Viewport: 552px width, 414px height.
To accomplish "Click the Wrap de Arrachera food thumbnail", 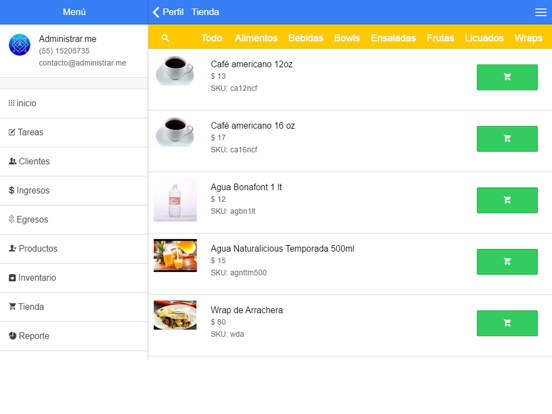I will point(175,315).
